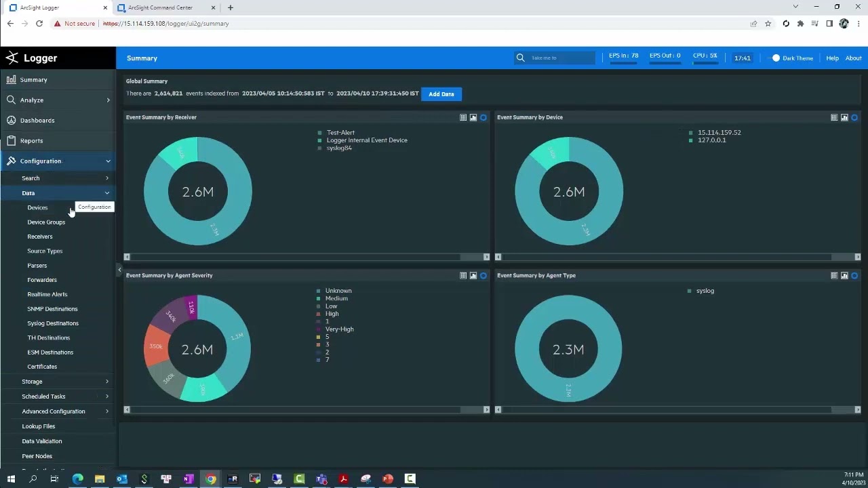Open Data Validation page
Image resolution: width=868 pixels, height=488 pixels.
click(41, 441)
